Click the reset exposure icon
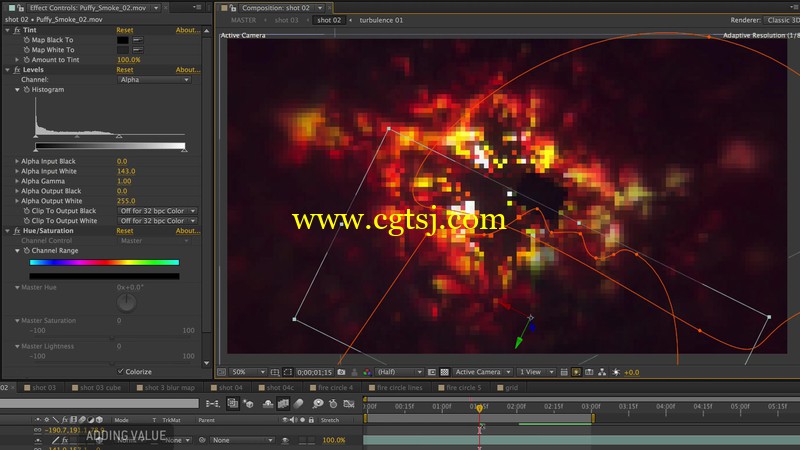The image size is (800, 450). pyautogui.click(x=616, y=372)
